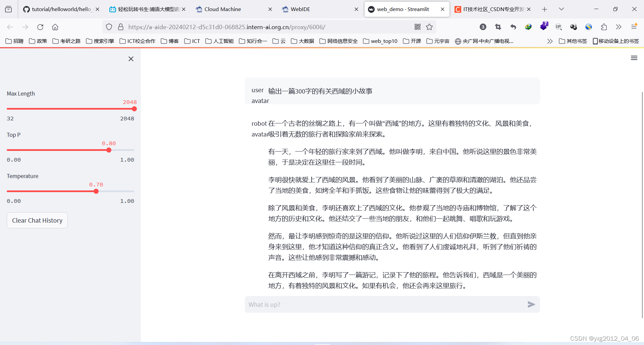Open the 开源 bookmark folder
The height and width of the screenshot is (345, 644).
click(412, 41)
